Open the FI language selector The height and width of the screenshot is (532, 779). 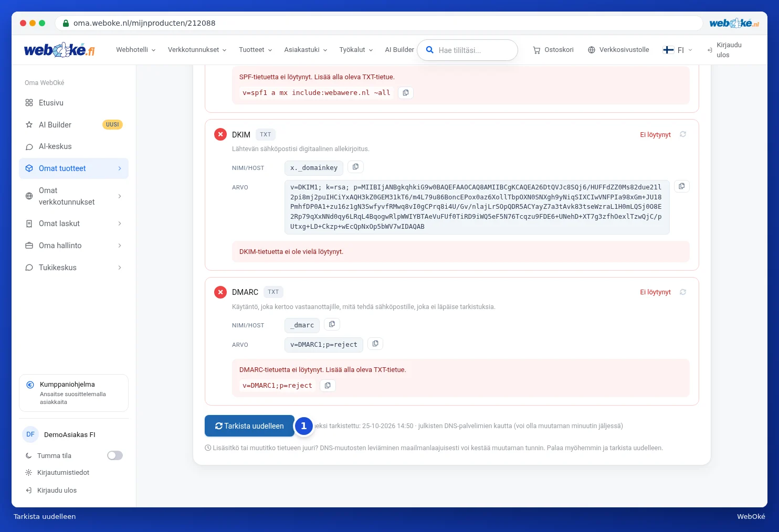pyautogui.click(x=678, y=50)
